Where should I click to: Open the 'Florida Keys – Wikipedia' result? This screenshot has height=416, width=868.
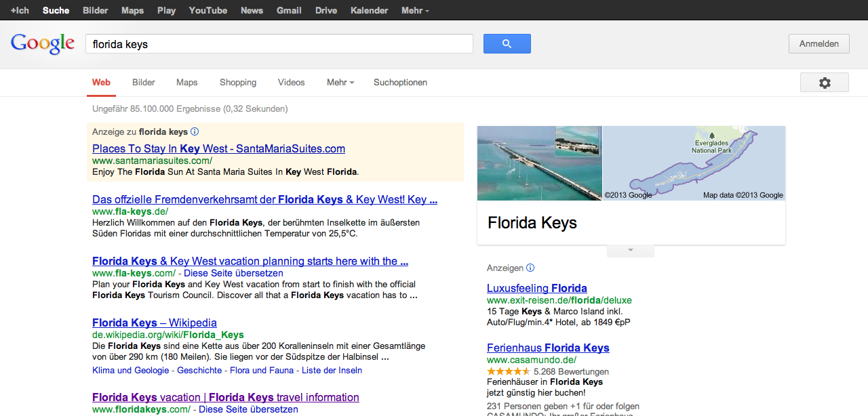coord(155,323)
